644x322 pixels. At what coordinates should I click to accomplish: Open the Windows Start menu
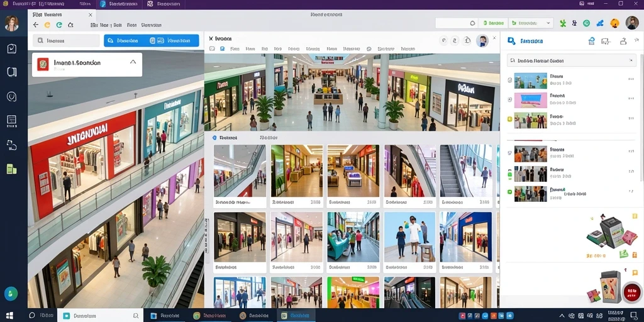9,316
